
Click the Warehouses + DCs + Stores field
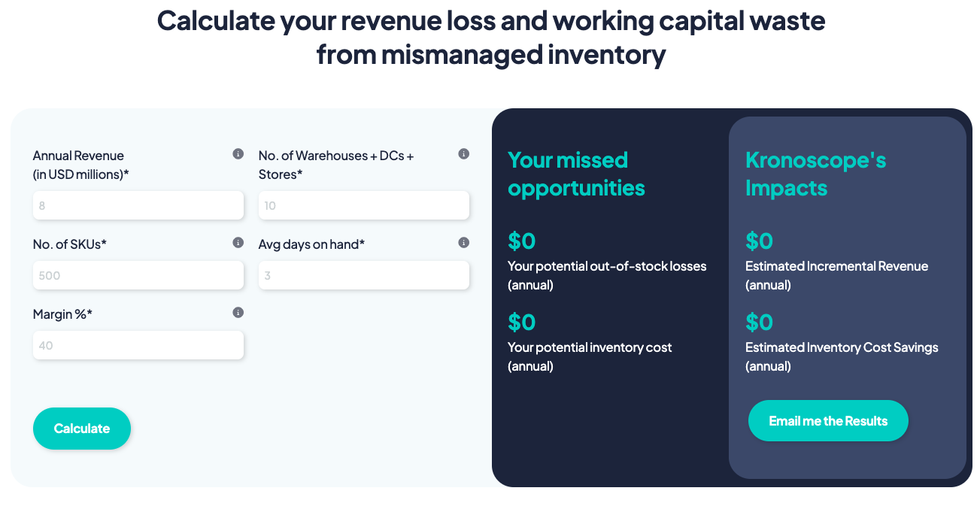point(364,205)
